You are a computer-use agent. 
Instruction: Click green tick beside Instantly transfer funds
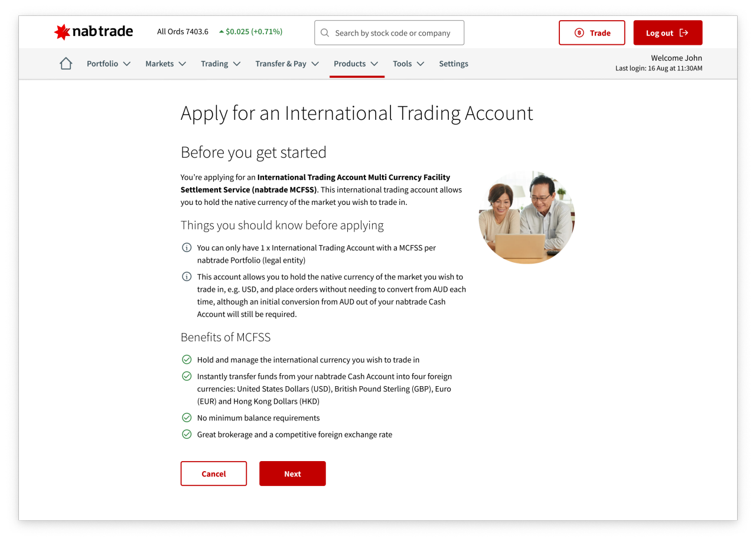click(187, 376)
